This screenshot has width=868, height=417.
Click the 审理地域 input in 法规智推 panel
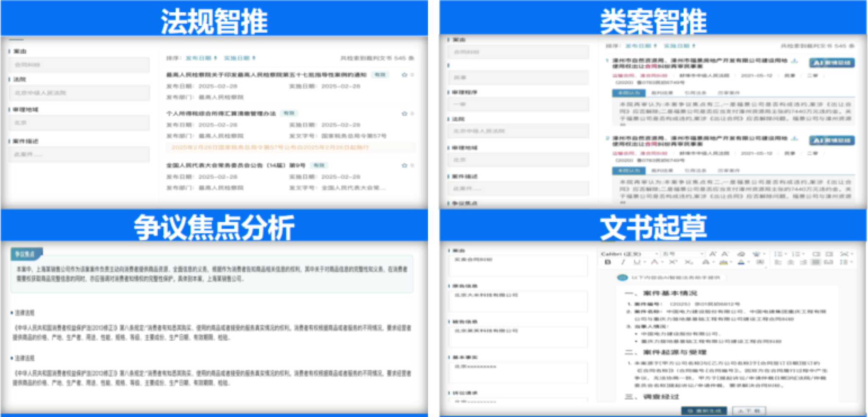79,123
